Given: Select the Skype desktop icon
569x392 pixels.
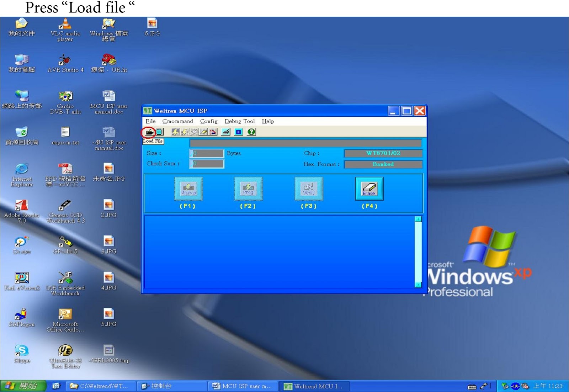Looking at the screenshot, I should click(22, 354).
